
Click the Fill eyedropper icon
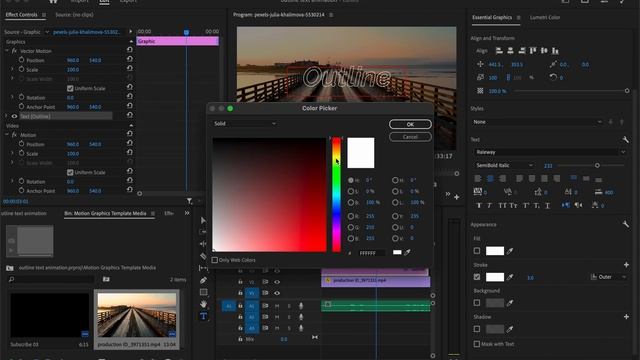[x=510, y=251]
